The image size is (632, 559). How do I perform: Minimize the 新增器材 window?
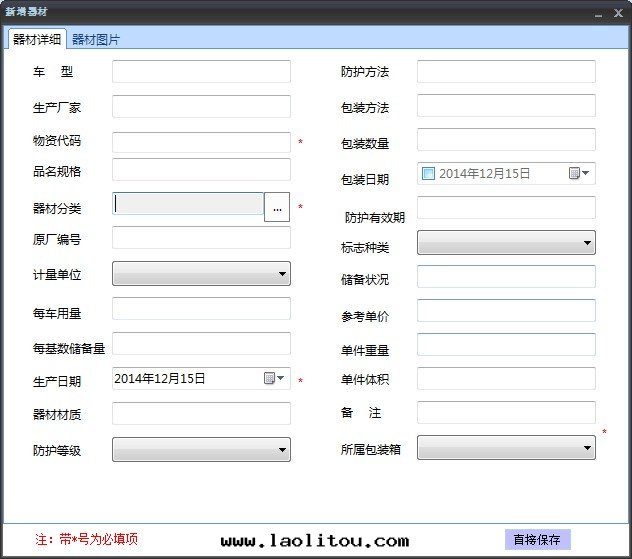coord(598,13)
